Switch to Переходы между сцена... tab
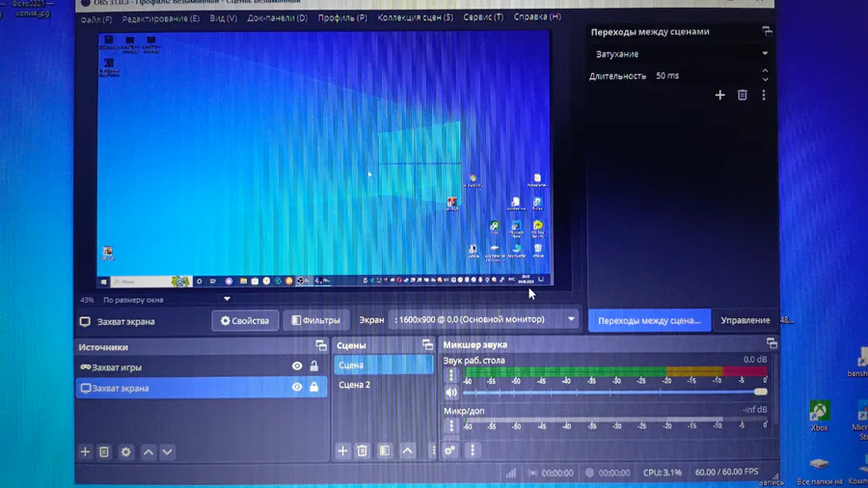The width and height of the screenshot is (868, 488). [649, 320]
